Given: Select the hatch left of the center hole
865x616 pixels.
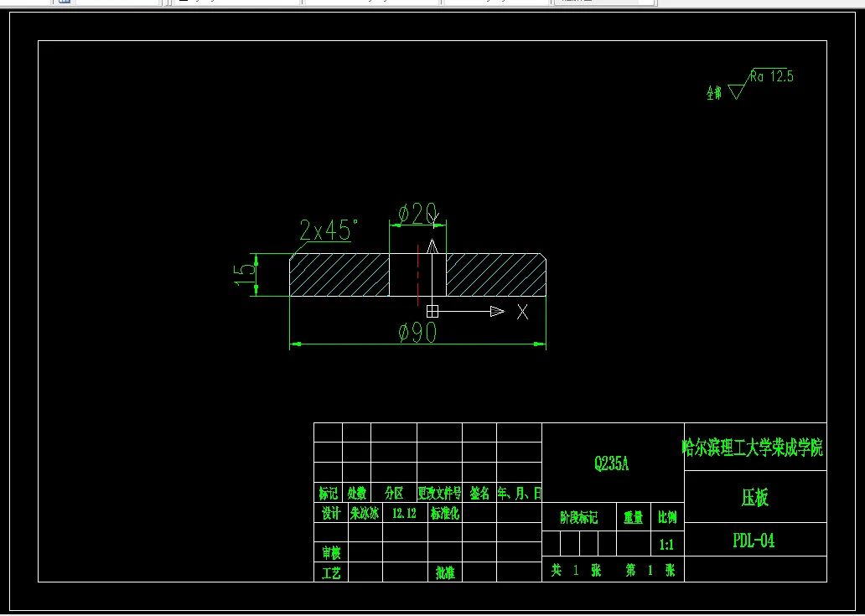Looking at the screenshot, I should coord(339,275).
